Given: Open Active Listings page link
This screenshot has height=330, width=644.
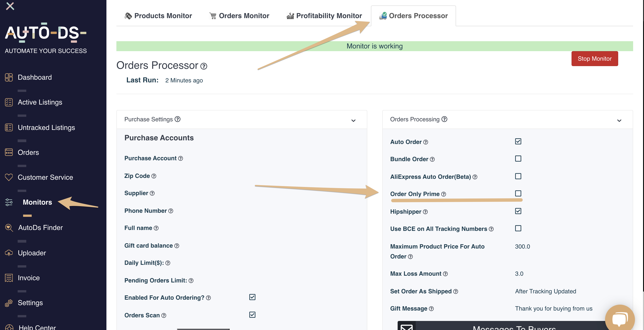Looking at the screenshot, I should [x=40, y=102].
